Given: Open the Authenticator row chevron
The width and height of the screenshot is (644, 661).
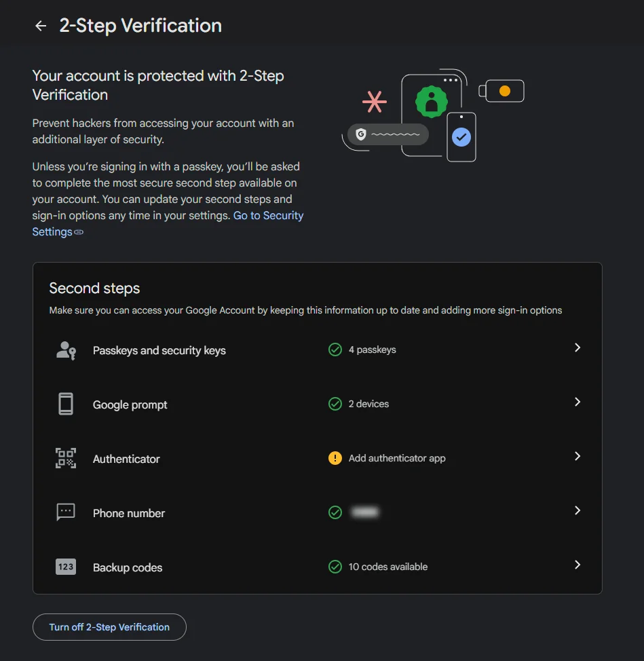Looking at the screenshot, I should 577,456.
